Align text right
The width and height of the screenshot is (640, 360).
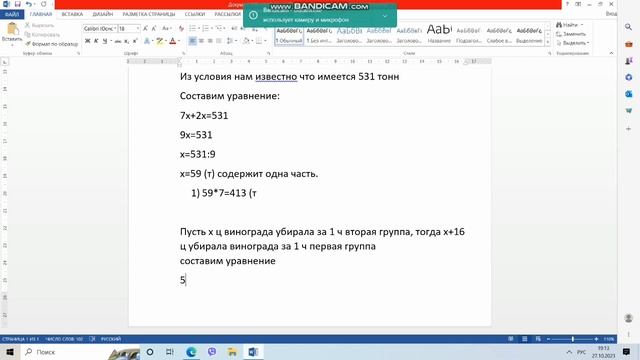click(210, 41)
